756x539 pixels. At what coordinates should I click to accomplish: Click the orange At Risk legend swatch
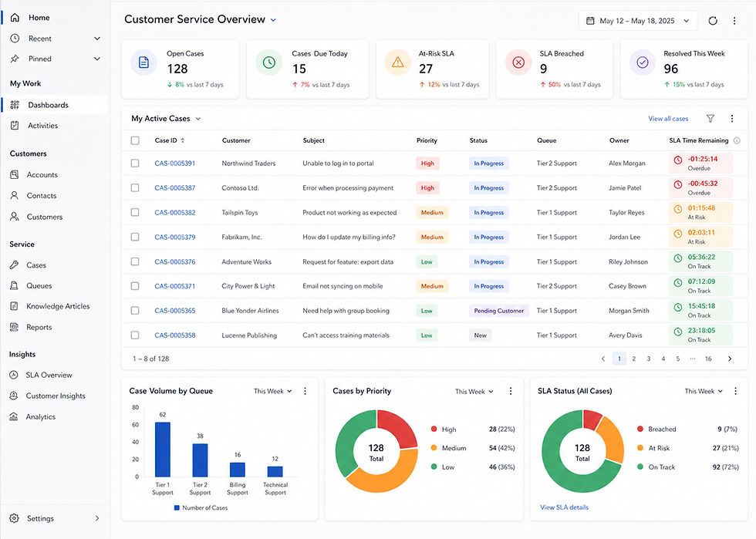(x=640, y=447)
